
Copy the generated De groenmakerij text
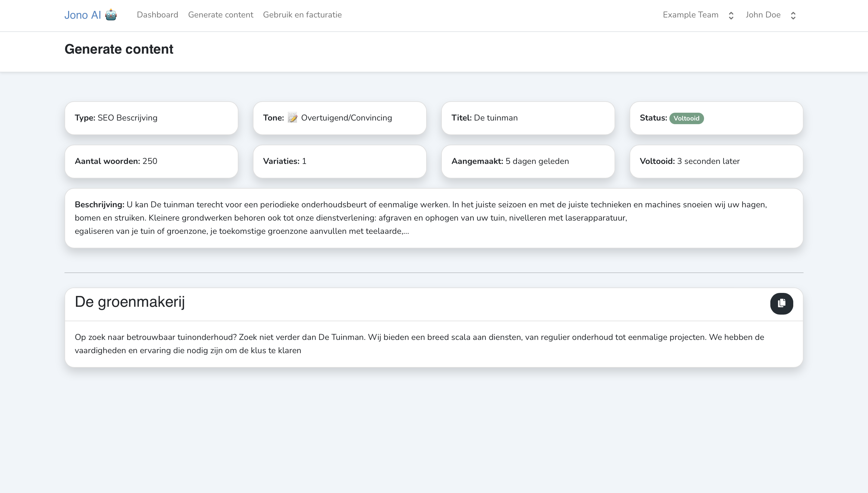[781, 303]
